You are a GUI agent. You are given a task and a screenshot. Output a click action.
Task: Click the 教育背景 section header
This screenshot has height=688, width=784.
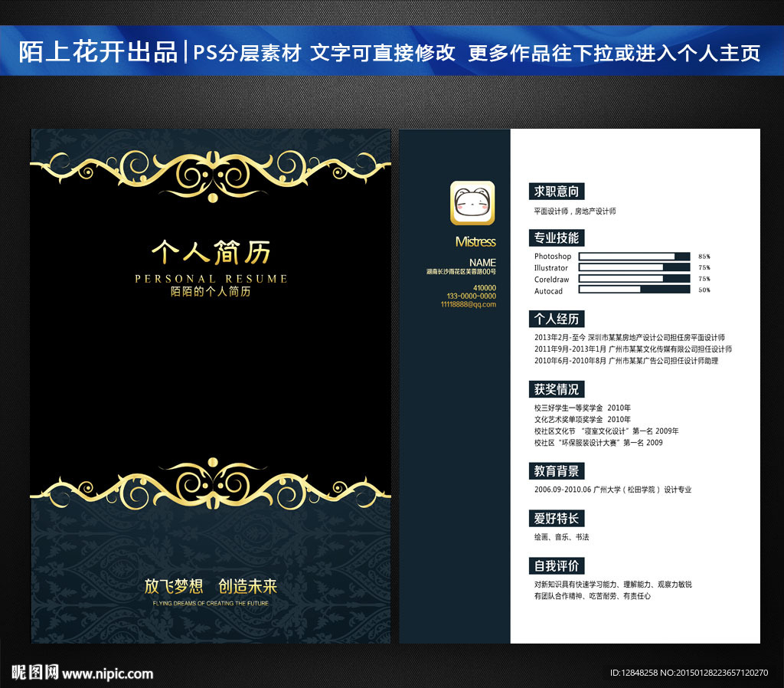pyautogui.click(x=557, y=471)
